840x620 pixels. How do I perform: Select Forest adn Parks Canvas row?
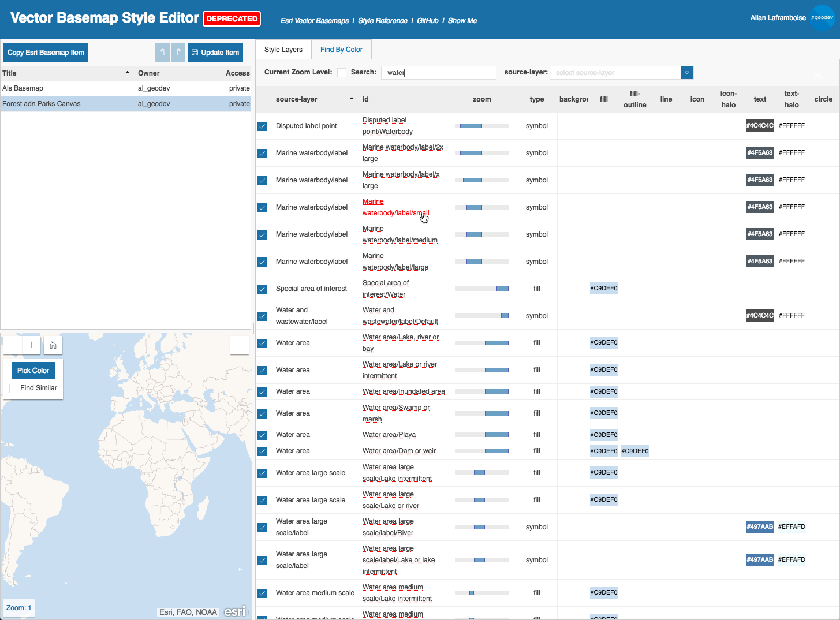[126, 104]
